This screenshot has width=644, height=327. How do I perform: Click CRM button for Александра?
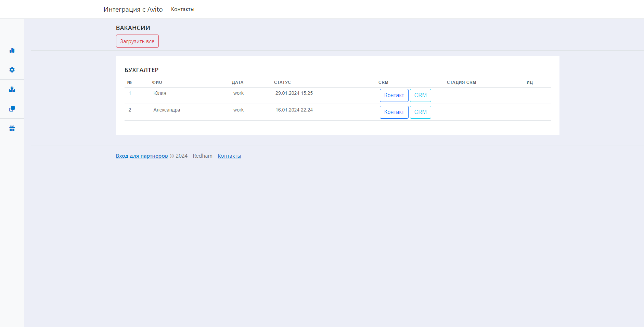[x=420, y=112]
